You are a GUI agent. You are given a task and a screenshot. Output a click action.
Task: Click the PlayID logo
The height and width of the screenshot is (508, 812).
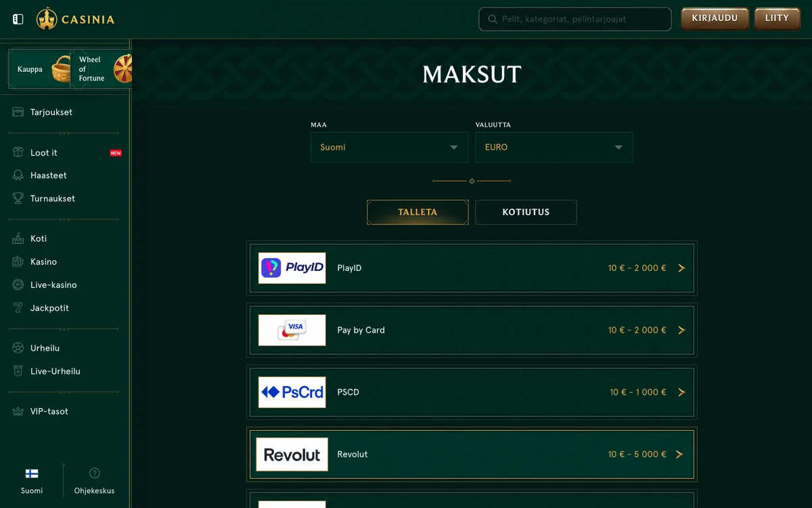(x=292, y=268)
